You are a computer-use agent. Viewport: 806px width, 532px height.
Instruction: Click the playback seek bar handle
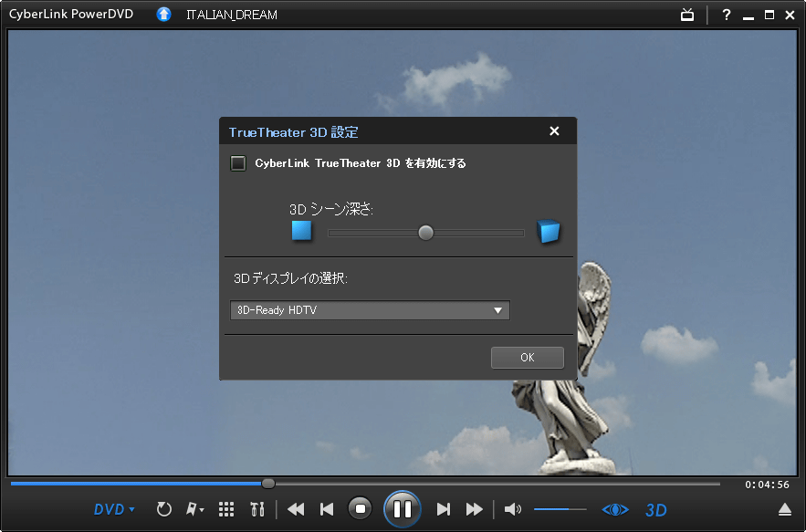click(x=268, y=484)
